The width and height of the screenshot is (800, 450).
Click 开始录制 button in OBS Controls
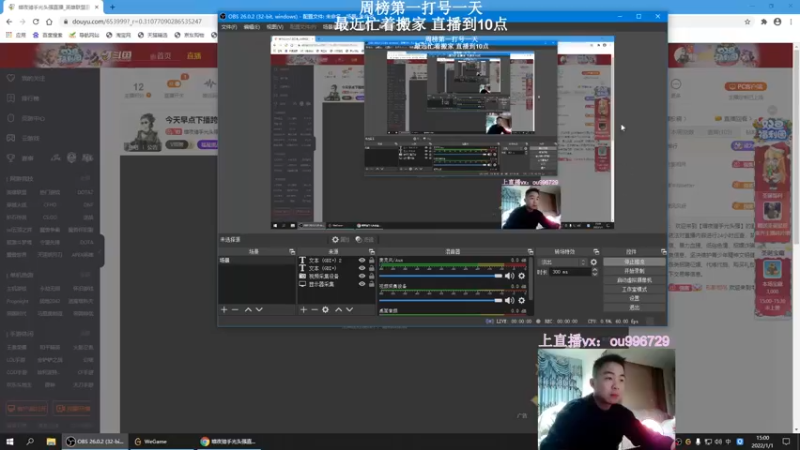634,271
